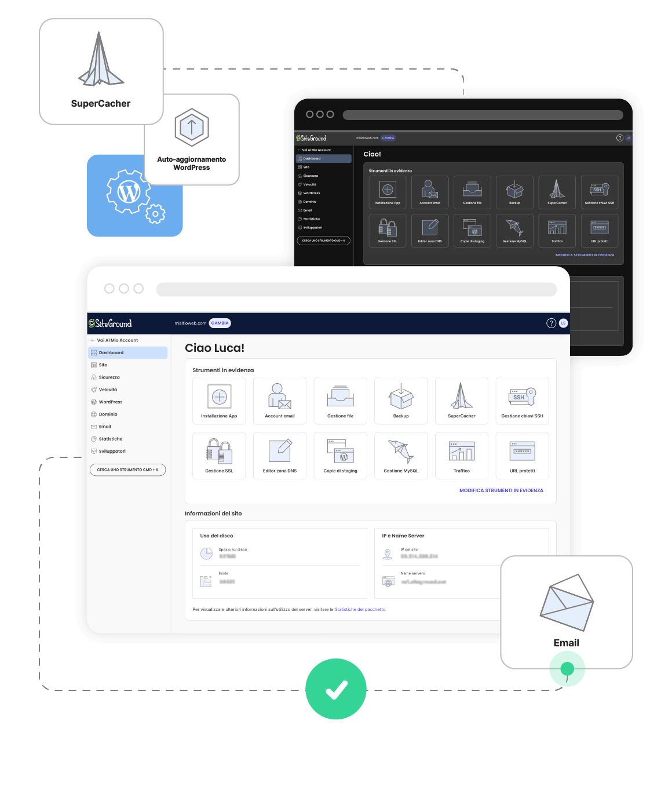The height and width of the screenshot is (786, 672).
Task: Open Gestione SSL padlock tile
Action: point(219,456)
